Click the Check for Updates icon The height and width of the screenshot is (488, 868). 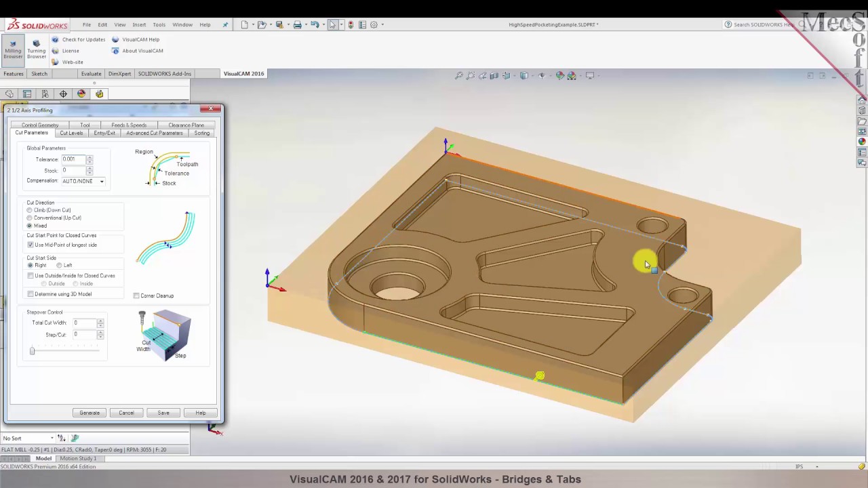[56, 39]
